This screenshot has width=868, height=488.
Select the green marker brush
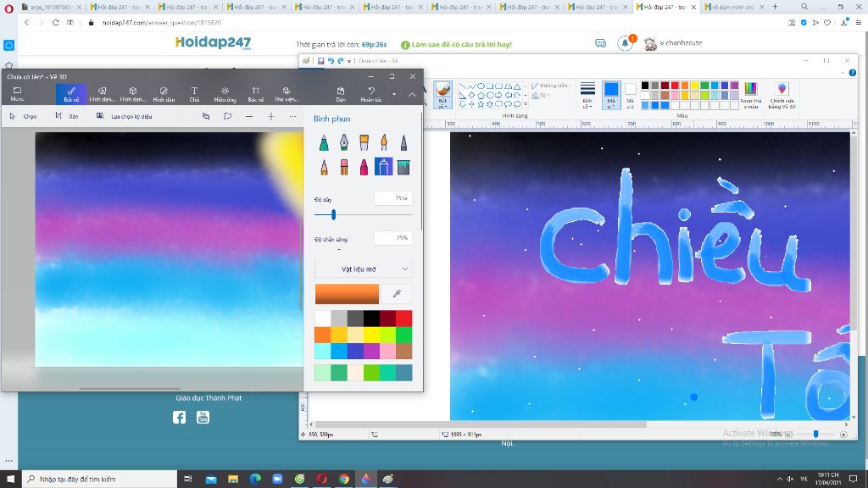click(324, 142)
